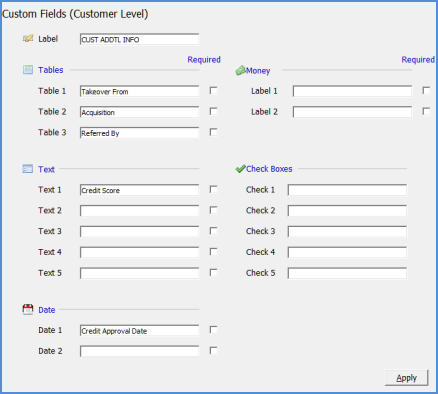Check Required box for Text 1 Credit Score
438x394 pixels.
coord(213,189)
